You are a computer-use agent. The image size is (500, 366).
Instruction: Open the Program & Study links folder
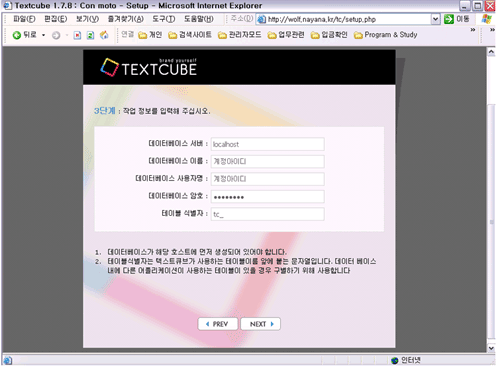click(x=385, y=35)
